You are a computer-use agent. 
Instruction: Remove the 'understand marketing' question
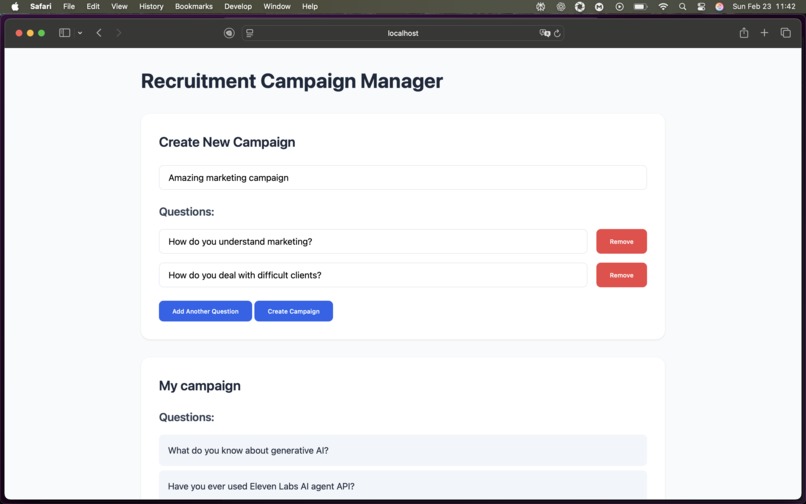pos(621,242)
